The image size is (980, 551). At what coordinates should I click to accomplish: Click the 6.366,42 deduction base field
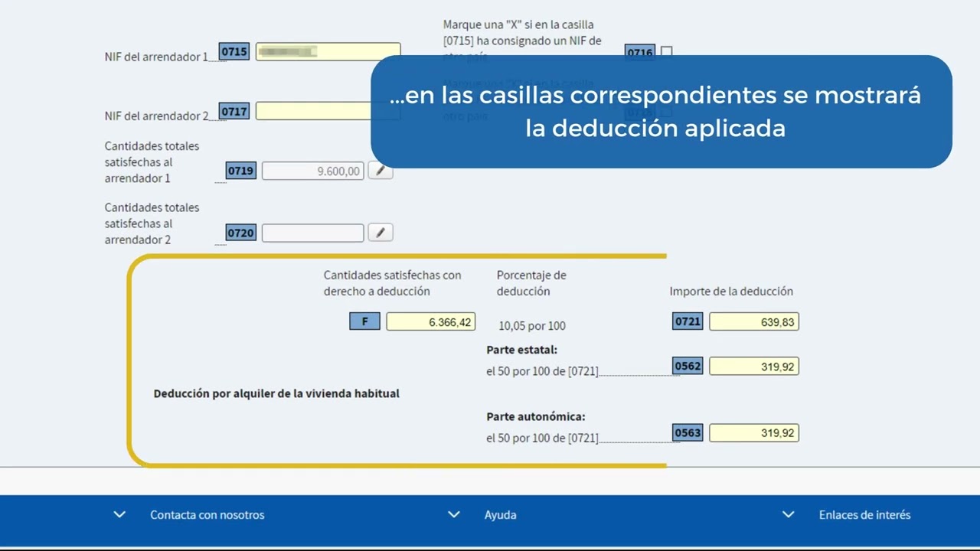[x=430, y=322]
